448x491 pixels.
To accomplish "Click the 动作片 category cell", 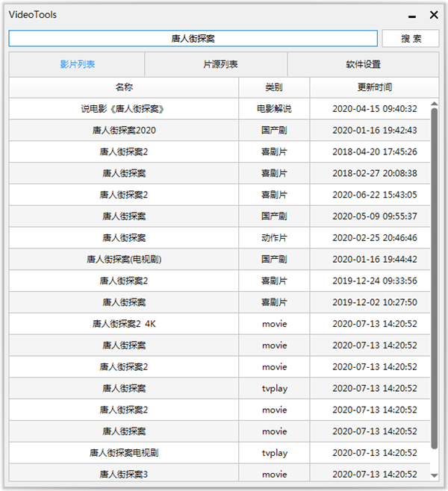I will [x=274, y=238].
